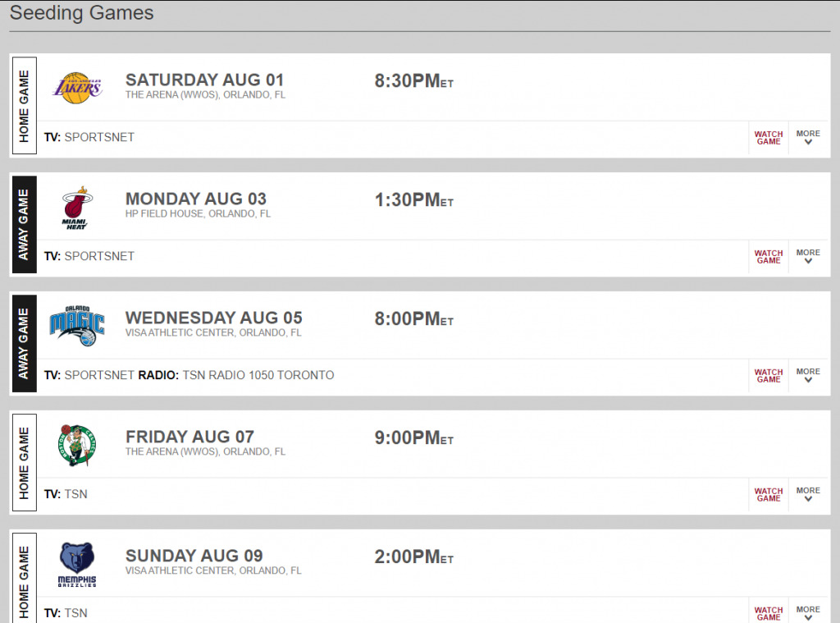Expand More for Friday Aug 07 game
The image size is (840, 623).
point(808,494)
